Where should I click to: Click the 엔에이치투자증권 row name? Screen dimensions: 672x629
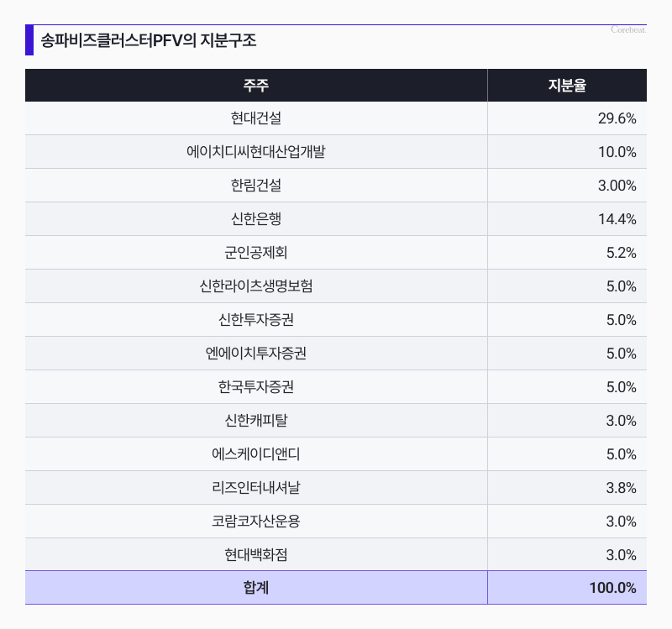point(256,354)
